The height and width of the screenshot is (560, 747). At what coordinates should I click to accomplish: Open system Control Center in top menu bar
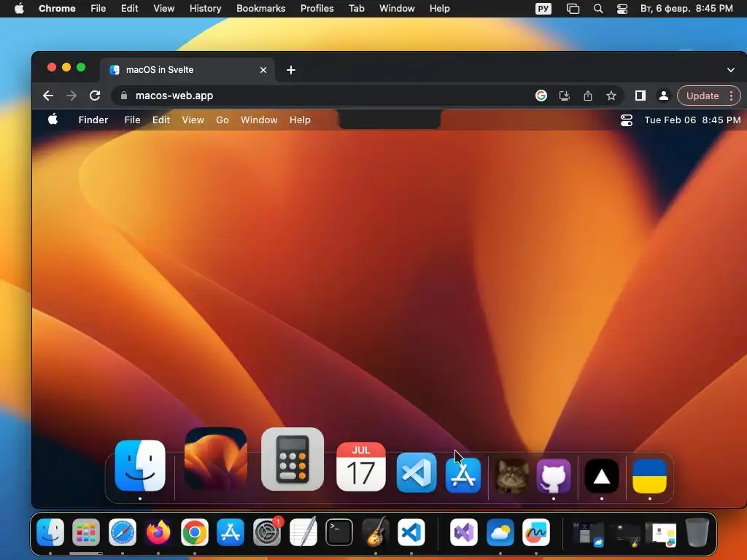[x=622, y=9]
